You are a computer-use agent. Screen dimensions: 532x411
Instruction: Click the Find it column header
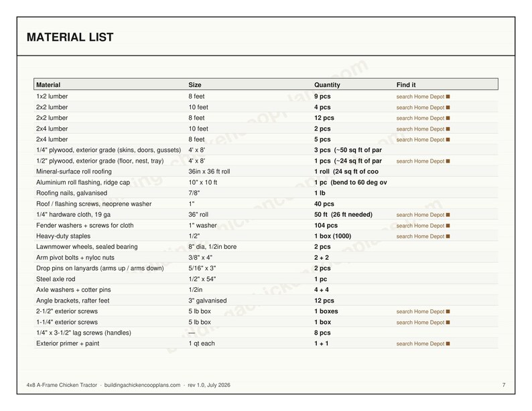(406, 85)
